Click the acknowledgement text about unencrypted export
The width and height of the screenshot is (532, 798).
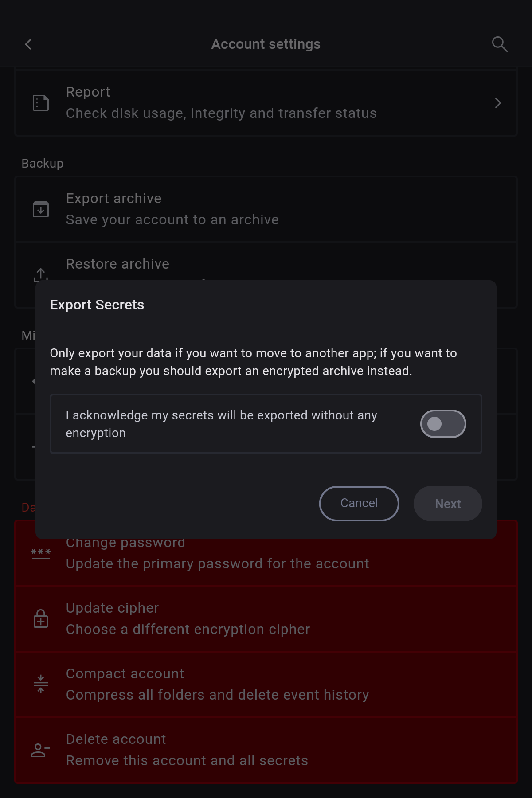222,424
